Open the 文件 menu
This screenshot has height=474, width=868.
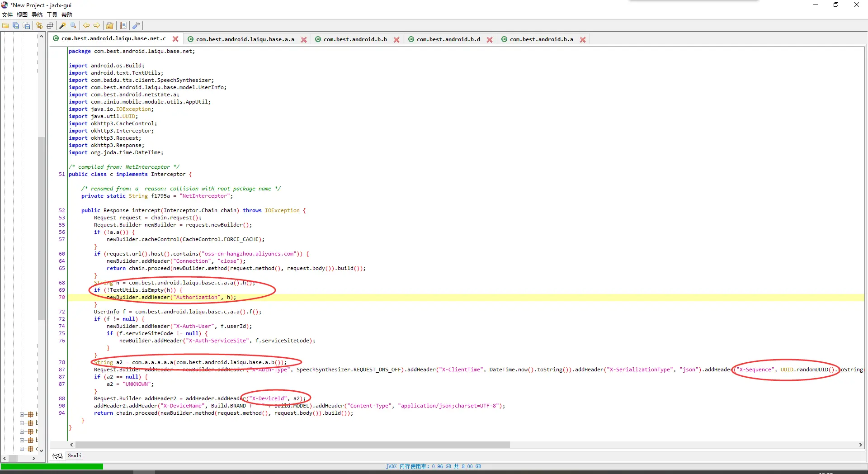pos(7,15)
